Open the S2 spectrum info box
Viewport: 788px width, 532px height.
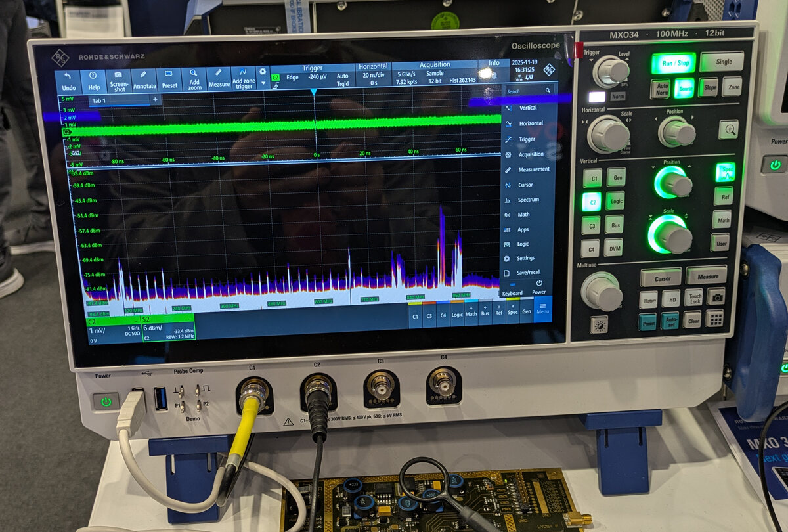(x=168, y=328)
